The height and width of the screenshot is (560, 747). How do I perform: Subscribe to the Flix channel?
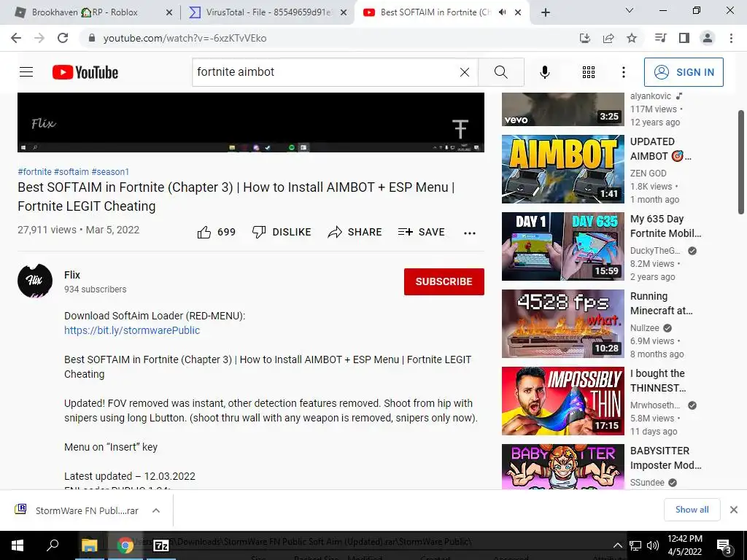pos(444,281)
